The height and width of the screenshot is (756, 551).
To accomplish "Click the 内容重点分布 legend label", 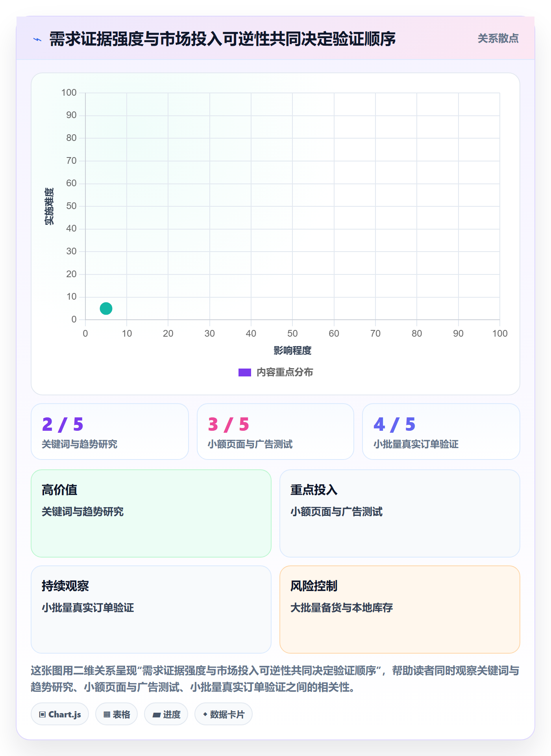I will pos(285,372).
